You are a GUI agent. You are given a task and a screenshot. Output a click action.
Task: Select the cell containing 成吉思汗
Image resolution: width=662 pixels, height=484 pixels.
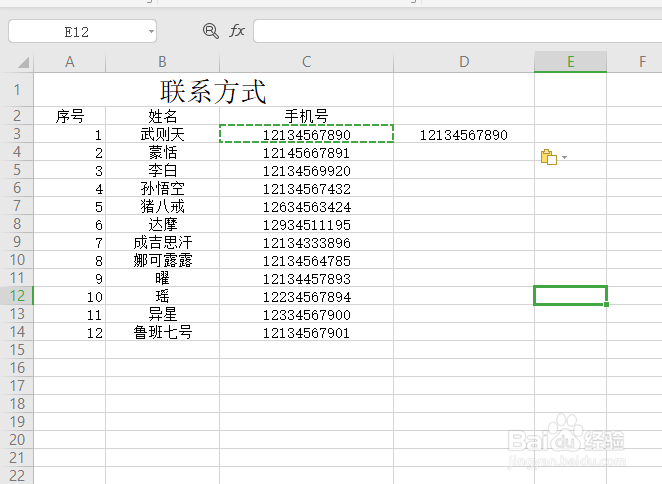tap(163, 242)
